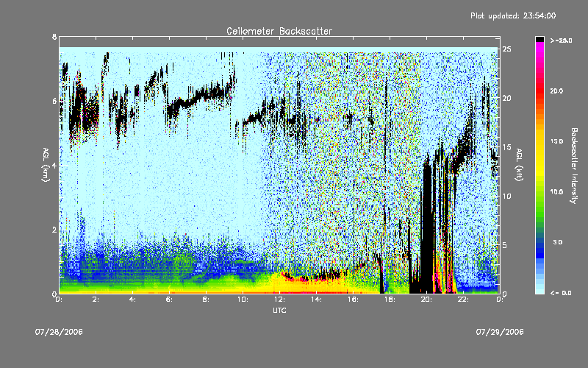Click the 20.0 colorbar tick label
Viewport: 588px width, 368px height.
click(x=556, y=91)
